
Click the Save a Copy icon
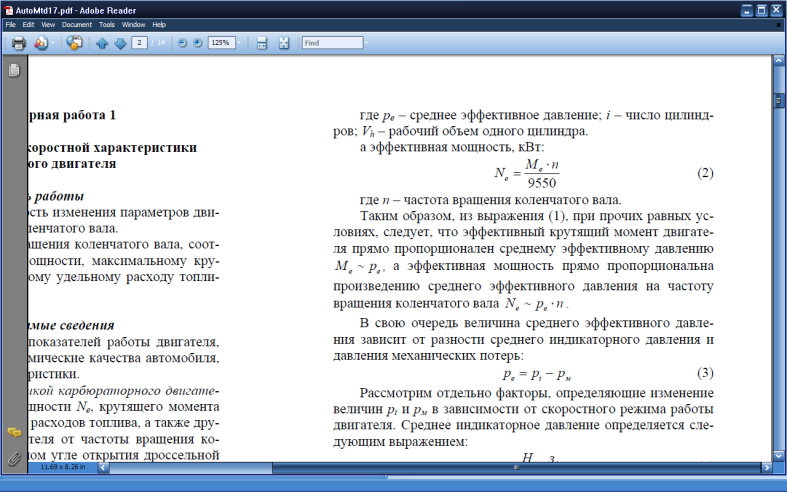74,43
